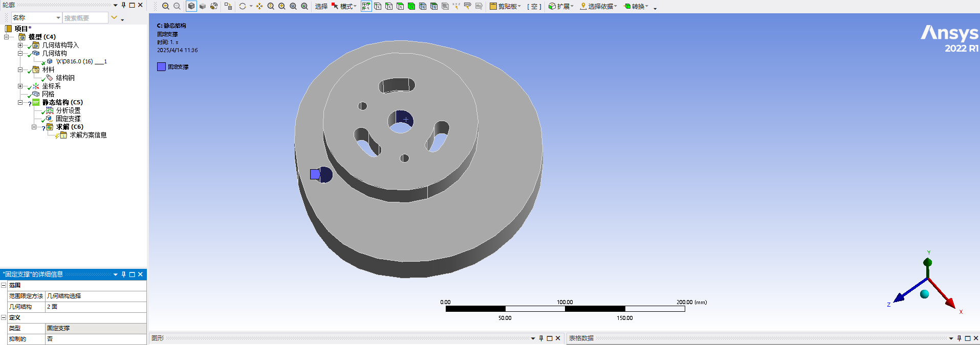Toggle the wireframe display icon
Screen dimensions: 980x345
pyautogui.click(x=214, y=6)
